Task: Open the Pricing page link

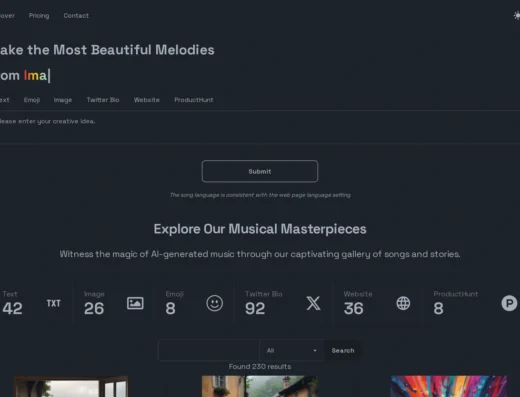Action: pyautogui.click(x=39, y=16)
